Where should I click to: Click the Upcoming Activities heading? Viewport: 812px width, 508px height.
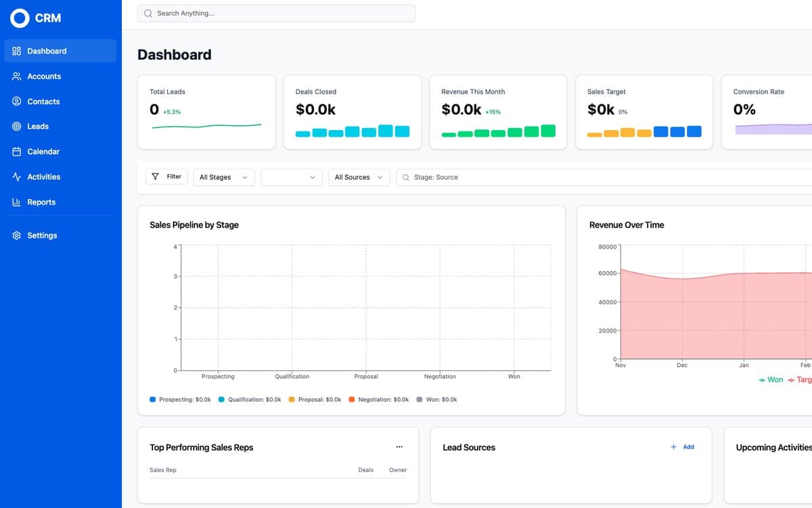pos(774,448)
